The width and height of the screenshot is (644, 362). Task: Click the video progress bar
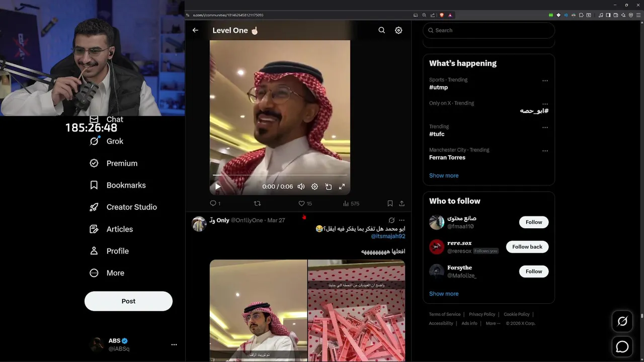point(280,175)
